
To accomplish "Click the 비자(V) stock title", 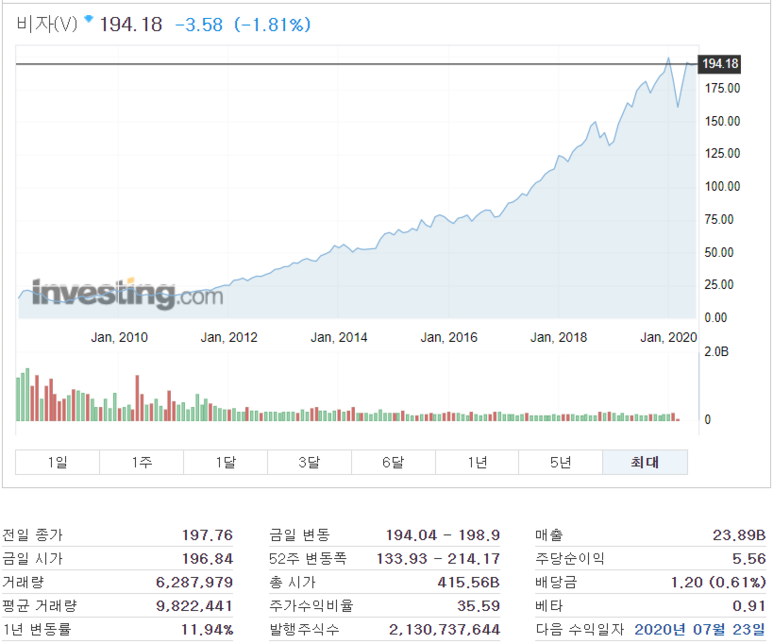I will tap(47, 24).
